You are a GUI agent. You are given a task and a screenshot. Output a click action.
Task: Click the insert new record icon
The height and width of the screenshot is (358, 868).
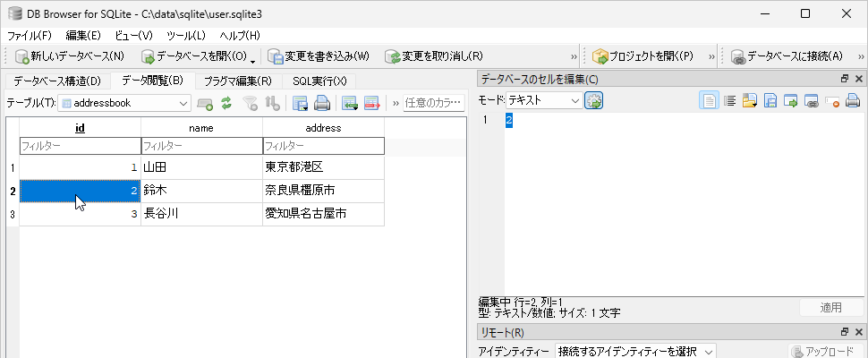[350, 103]
